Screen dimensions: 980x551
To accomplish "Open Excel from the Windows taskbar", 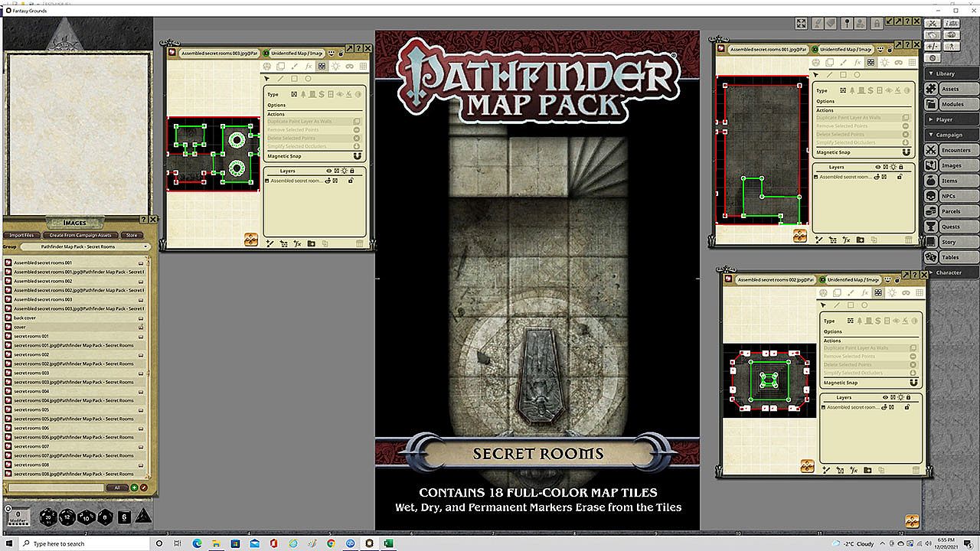I will point(388,543).
